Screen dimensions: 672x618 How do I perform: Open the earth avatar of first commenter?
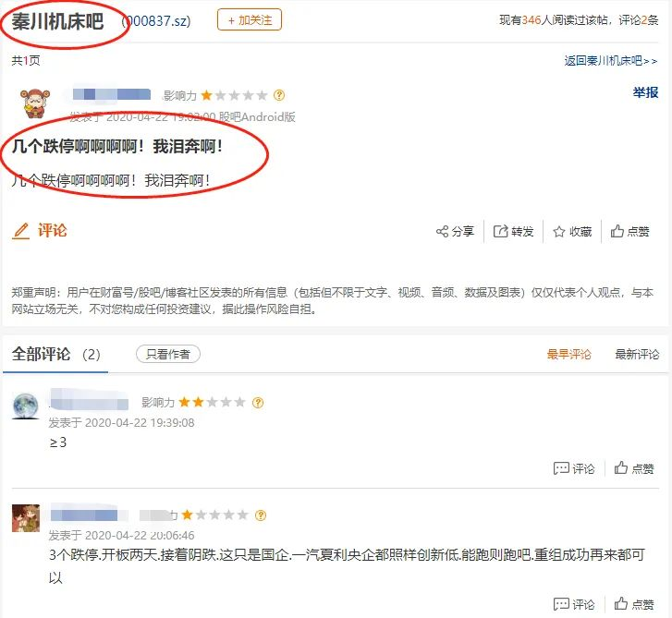[25, 406]
